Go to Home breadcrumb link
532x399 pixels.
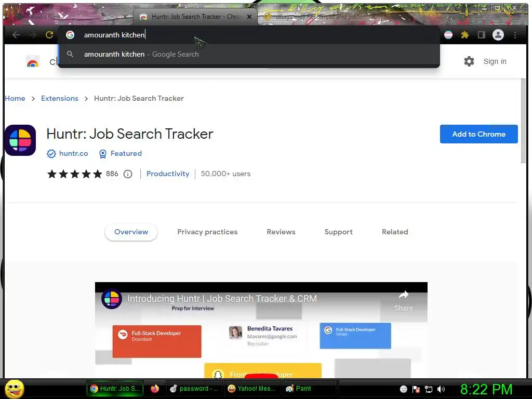click(15, 98)
